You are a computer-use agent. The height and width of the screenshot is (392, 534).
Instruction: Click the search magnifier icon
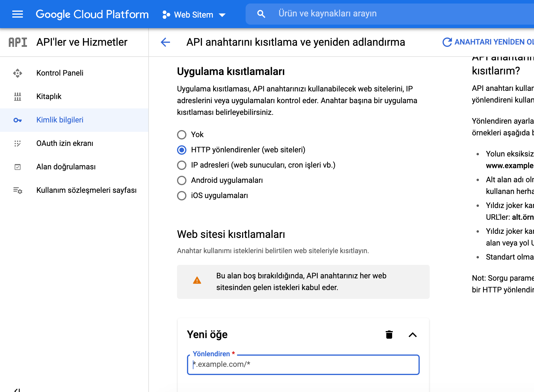261,14
